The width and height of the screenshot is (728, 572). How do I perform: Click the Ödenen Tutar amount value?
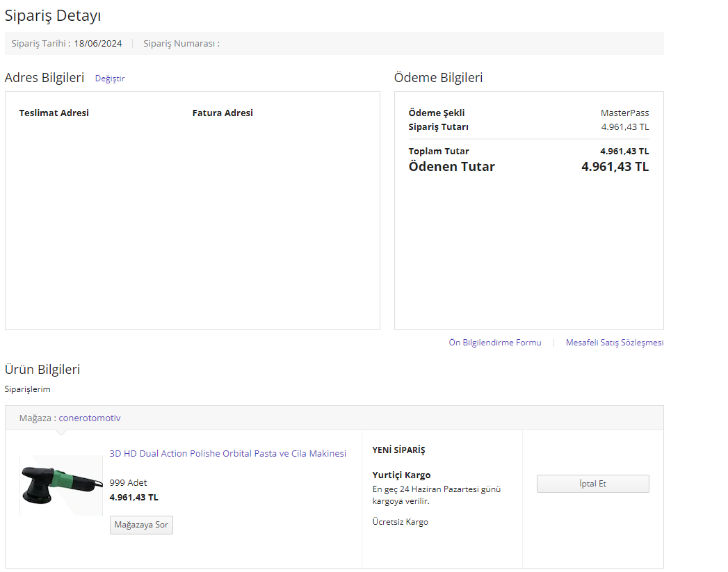(x=615, y=167)
